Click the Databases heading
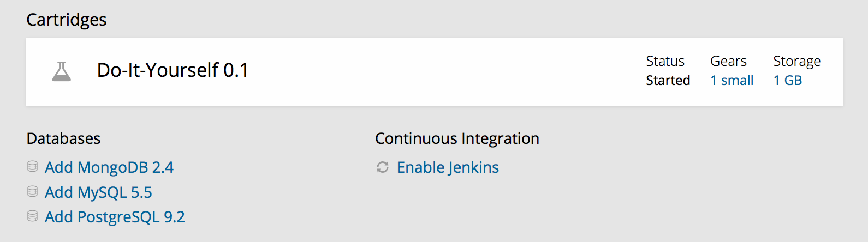 point(63,138)
